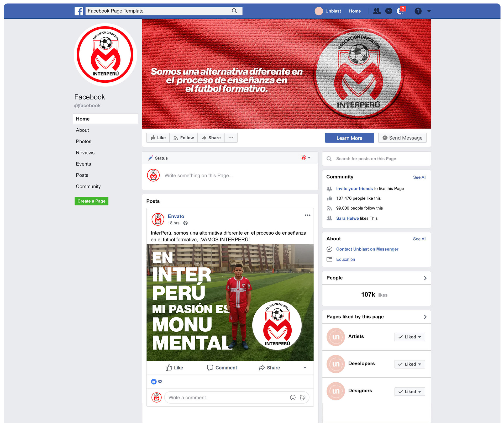Open the friend requests icon
Image resolution: width=504 pixels, height=423 pixels.
point(377,11)
